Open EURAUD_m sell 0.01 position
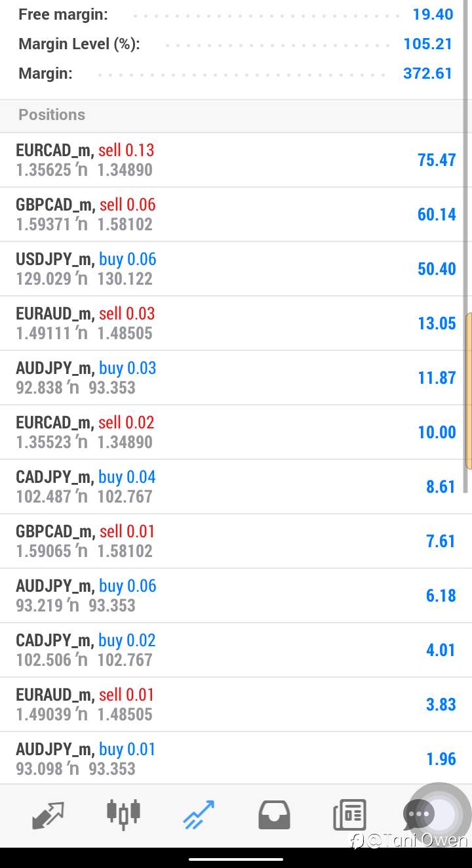 236,705
